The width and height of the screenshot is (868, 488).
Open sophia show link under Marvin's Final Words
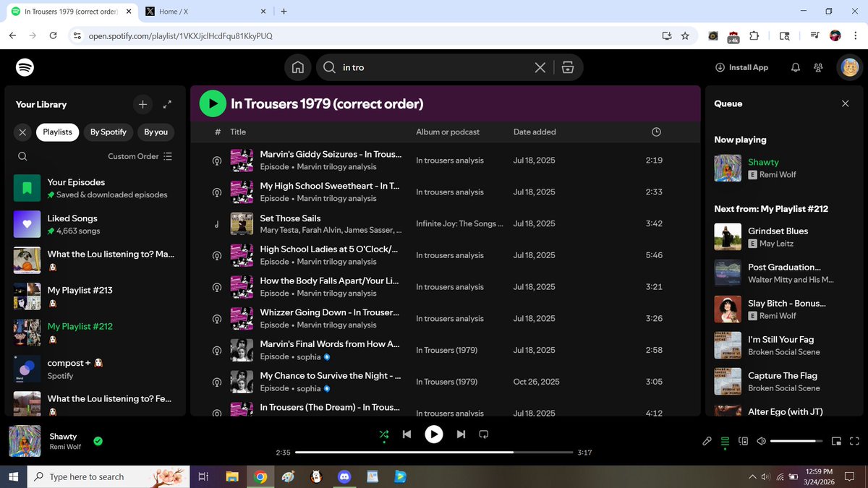click(x=308, y=357)
